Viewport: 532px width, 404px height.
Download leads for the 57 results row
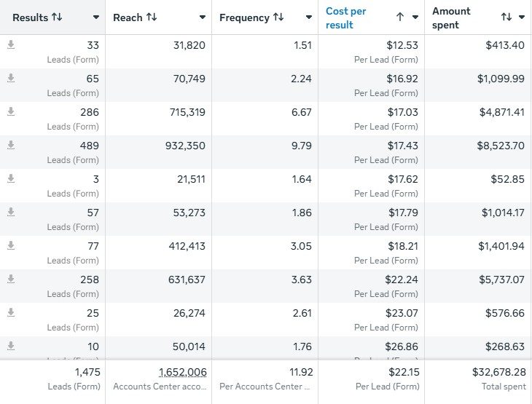pos(11,212)
